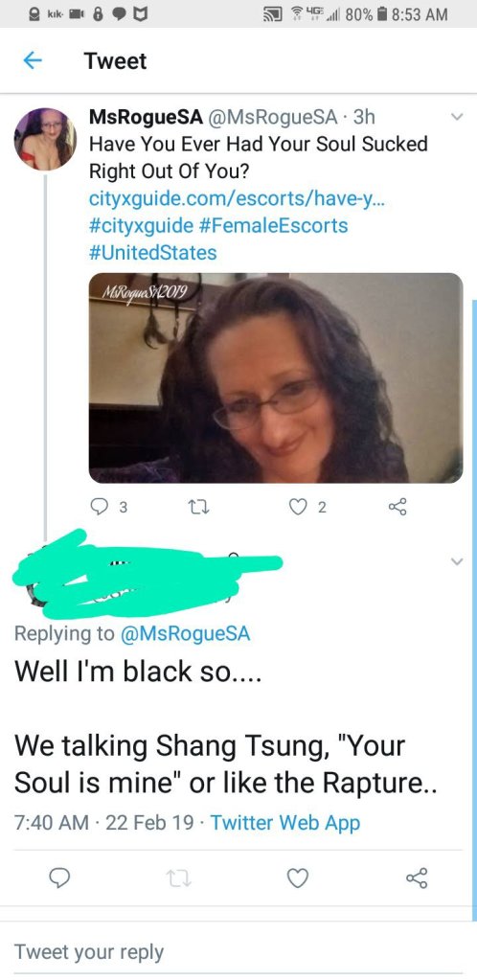Viewport: 477px width, 980px height.
Task: Expand options chevron on the reply tweet
Action: pyautogui.click(x=457, y=562)
